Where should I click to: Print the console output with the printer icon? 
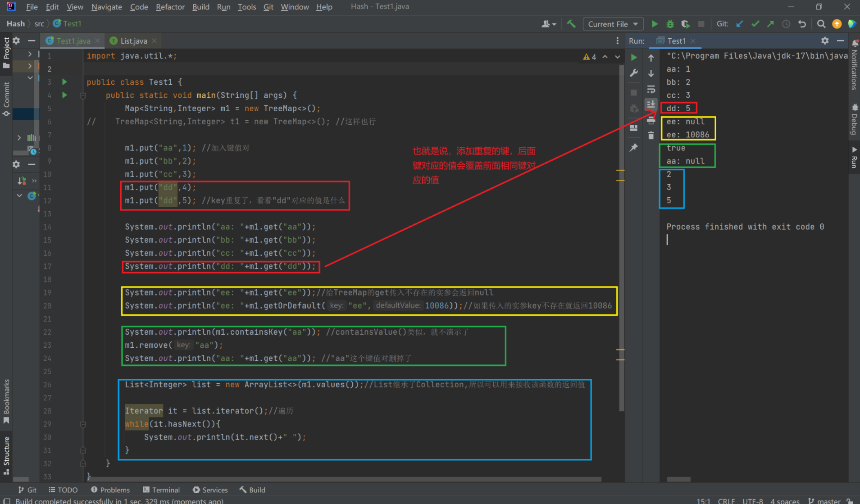pos(651,120)
